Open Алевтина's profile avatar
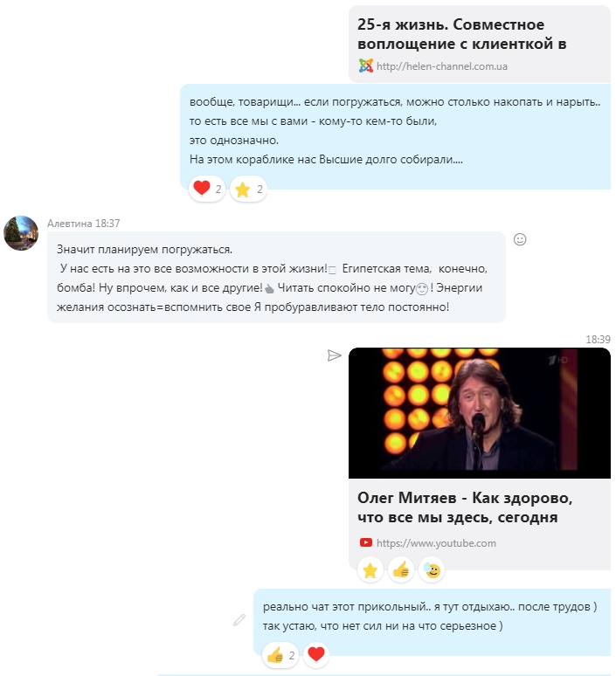 point(21,233)
